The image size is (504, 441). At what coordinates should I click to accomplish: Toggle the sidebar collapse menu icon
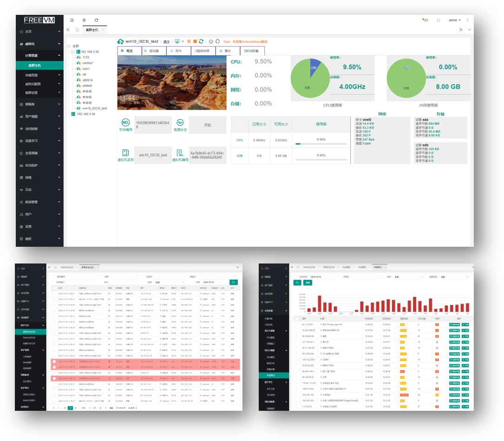tap(72, 20)
